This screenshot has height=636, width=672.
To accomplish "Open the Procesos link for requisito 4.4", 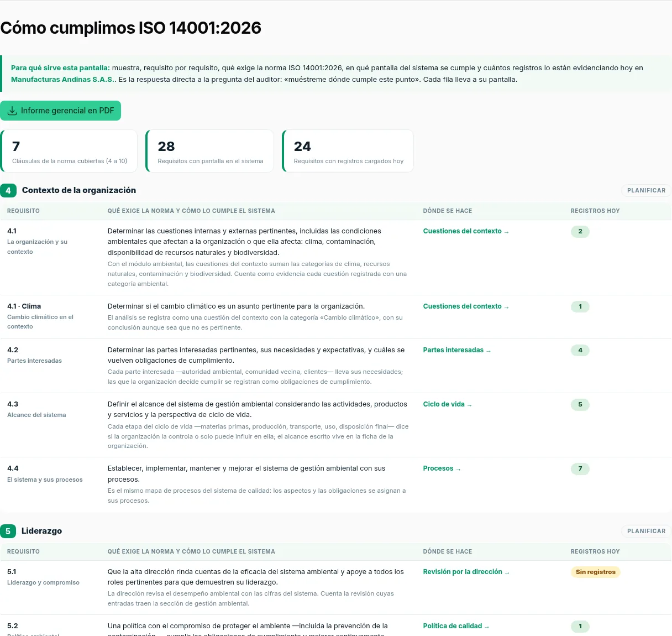I will pos(442,468).
